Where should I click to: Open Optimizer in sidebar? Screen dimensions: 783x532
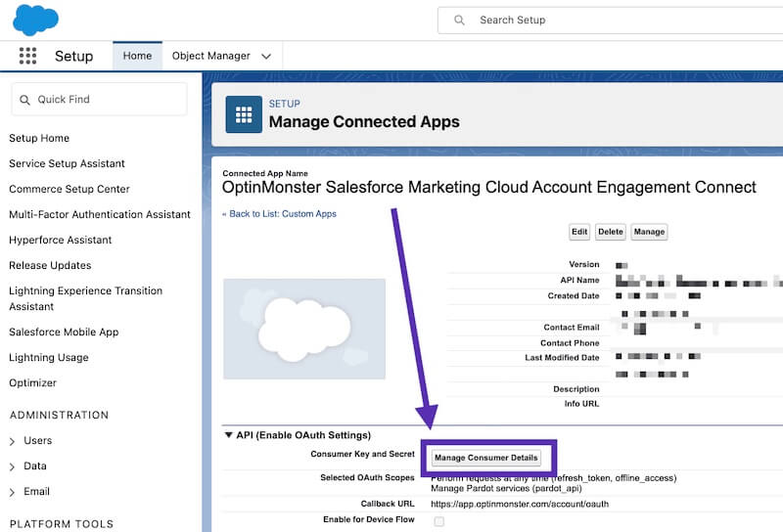coord(33,382)
